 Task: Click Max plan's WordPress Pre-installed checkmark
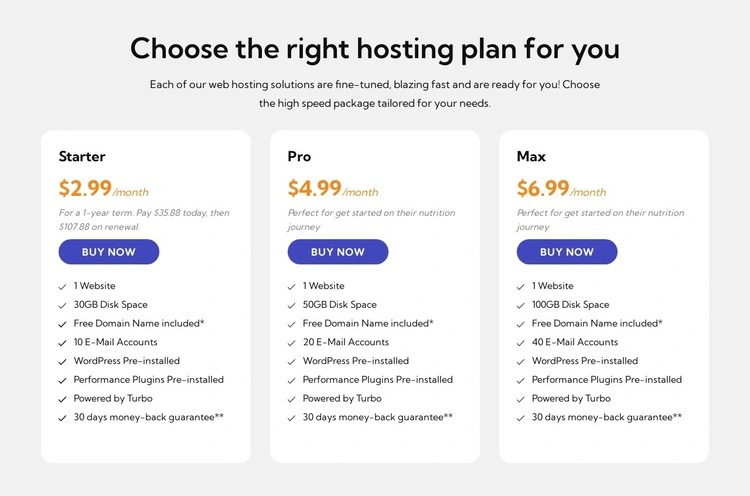(x=522, y=362)
